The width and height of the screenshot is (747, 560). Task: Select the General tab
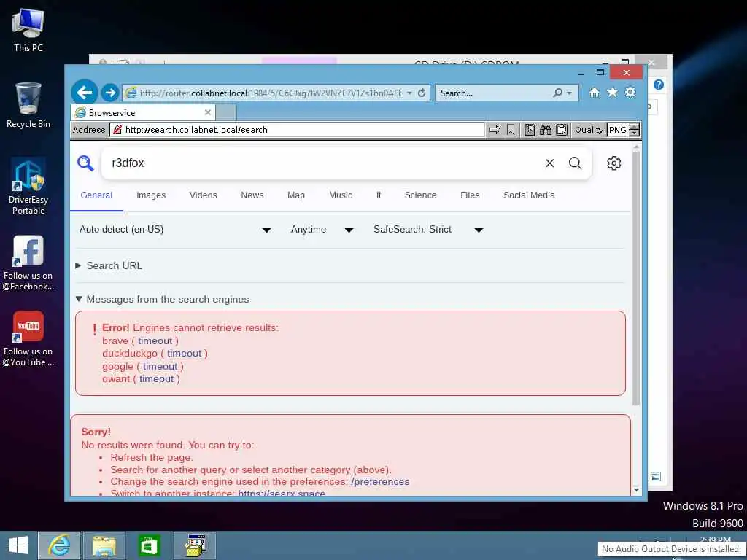(96, 195)
